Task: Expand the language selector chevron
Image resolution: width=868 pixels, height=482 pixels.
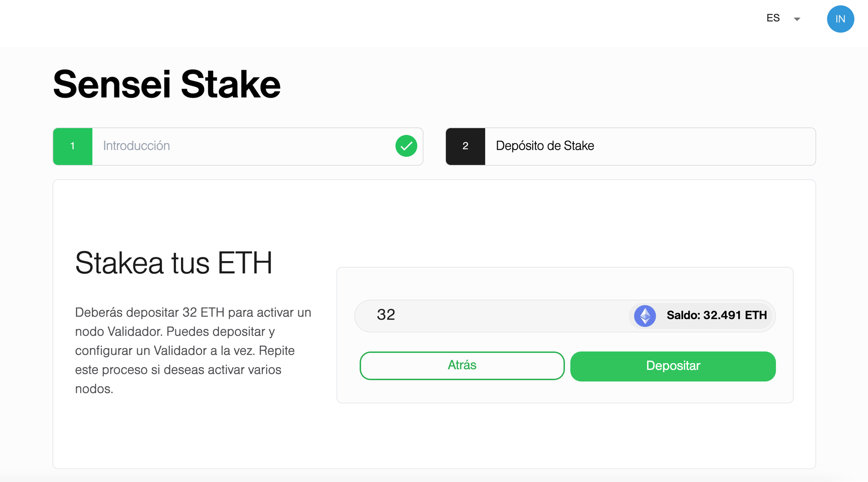Action: click(797, 19)
